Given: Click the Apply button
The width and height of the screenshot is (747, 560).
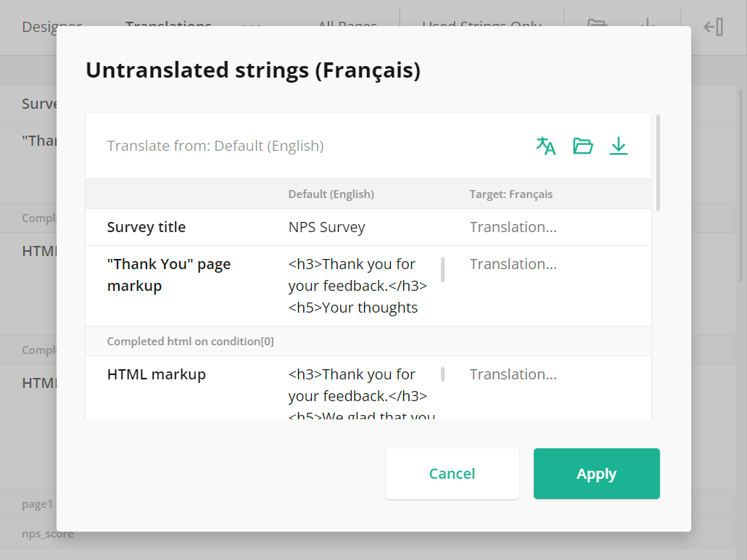Looking at the screenshot, I should coord(596,474).
